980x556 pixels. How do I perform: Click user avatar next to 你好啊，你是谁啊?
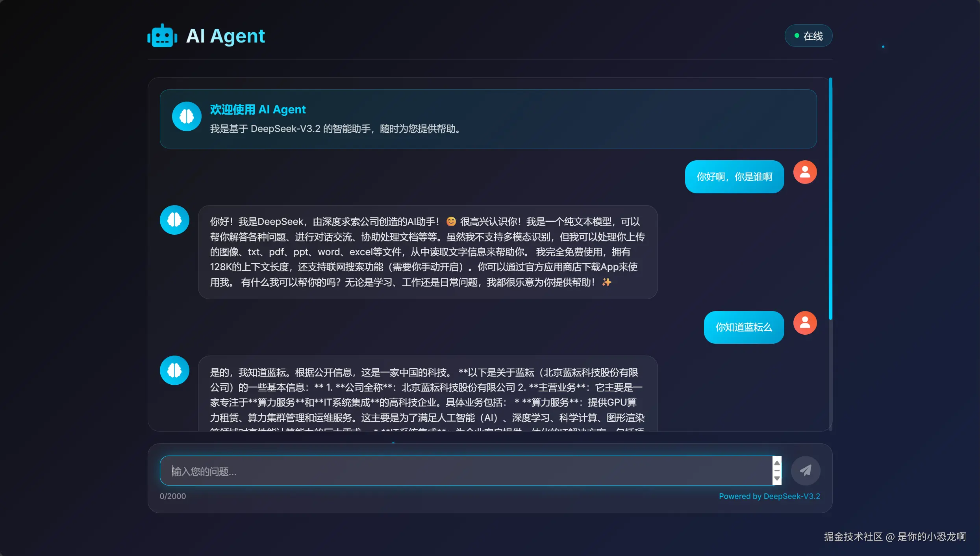pyautogui.click(x=805, y=172)
